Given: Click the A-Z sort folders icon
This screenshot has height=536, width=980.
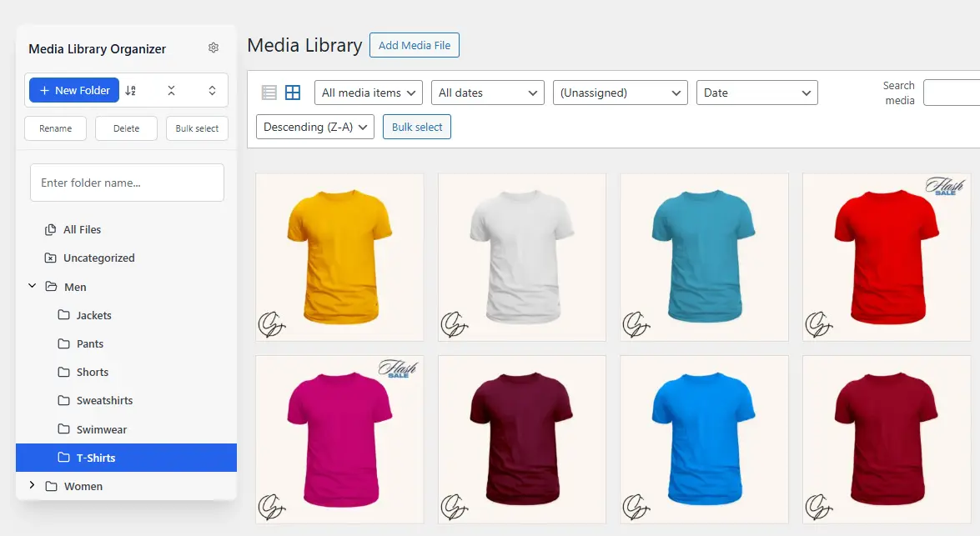Looking at the screenshot, I should click(x=130, y=90).
